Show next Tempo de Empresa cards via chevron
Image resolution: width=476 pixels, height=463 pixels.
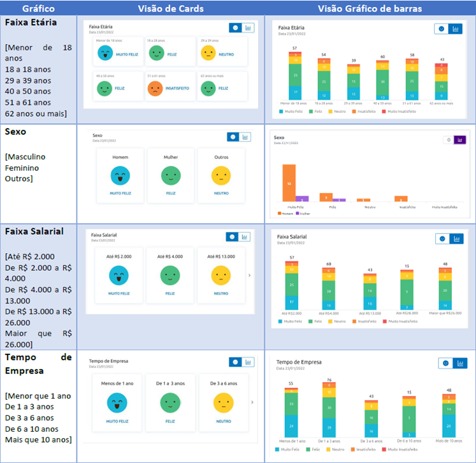252,402
